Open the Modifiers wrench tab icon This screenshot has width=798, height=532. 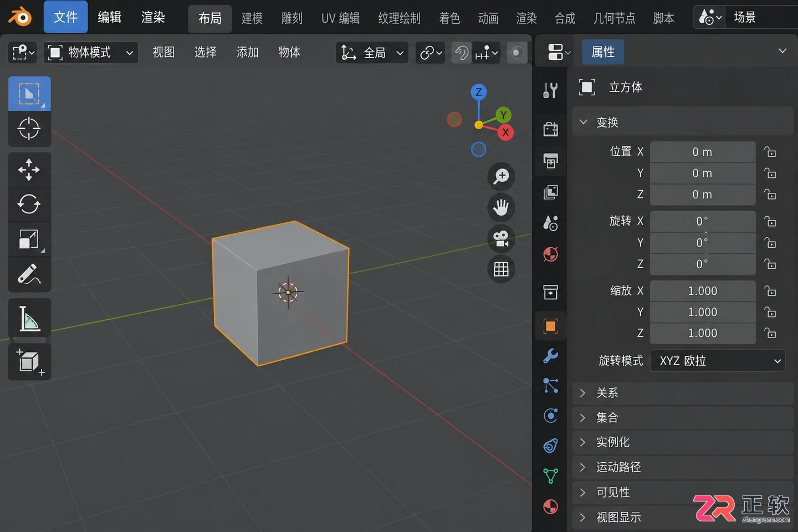coord(550,355)
